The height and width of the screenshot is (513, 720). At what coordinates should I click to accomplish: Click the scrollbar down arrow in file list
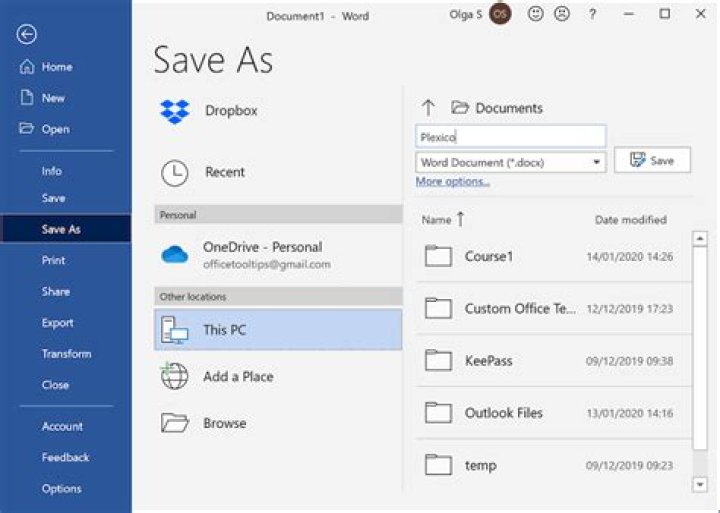699,484
